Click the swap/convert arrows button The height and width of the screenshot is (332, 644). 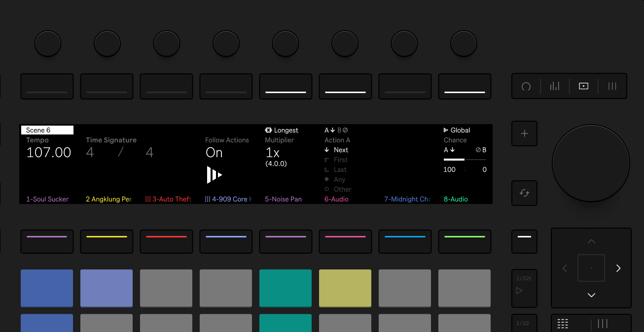click(x=524, y=193)
